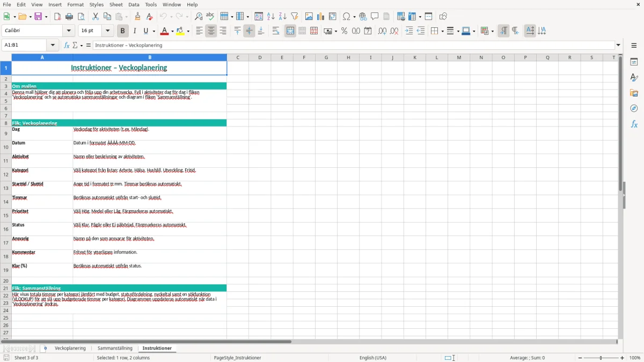
Task: Toggle Center Horizontally alignment
Action: [211, 31]
